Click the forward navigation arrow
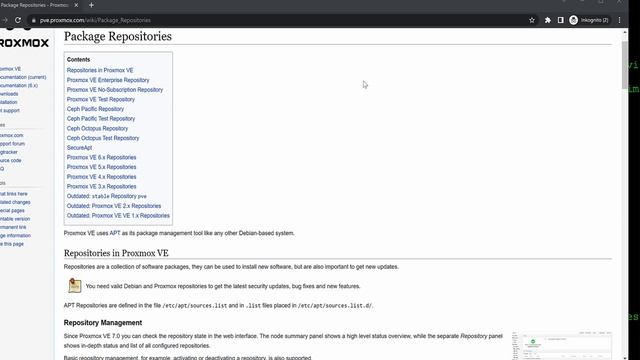 tap(4, 20)
